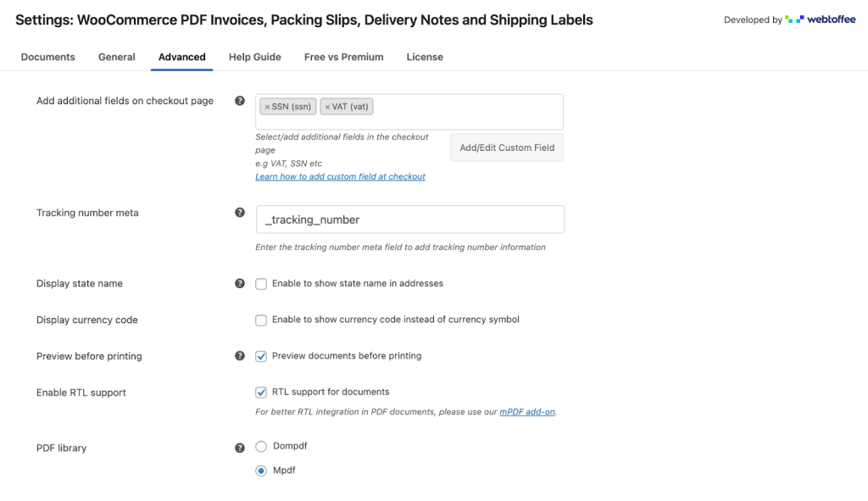
Task: Switch to the Documents tab
Action: coord(47,57)
